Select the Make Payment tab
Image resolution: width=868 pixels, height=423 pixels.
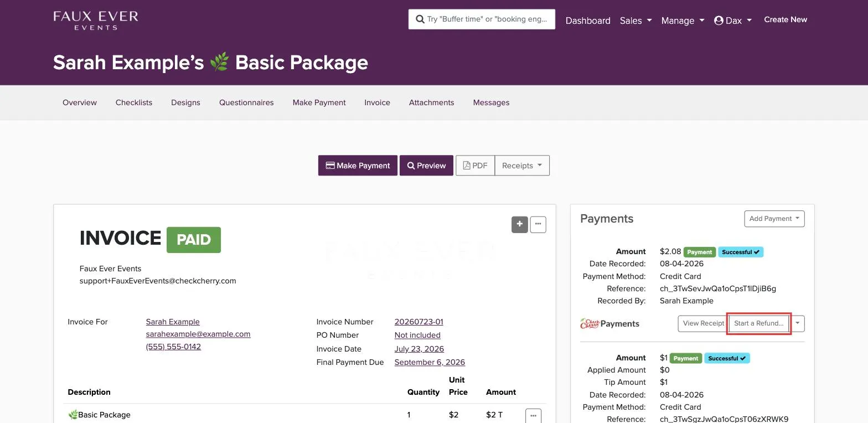(319, 102)
